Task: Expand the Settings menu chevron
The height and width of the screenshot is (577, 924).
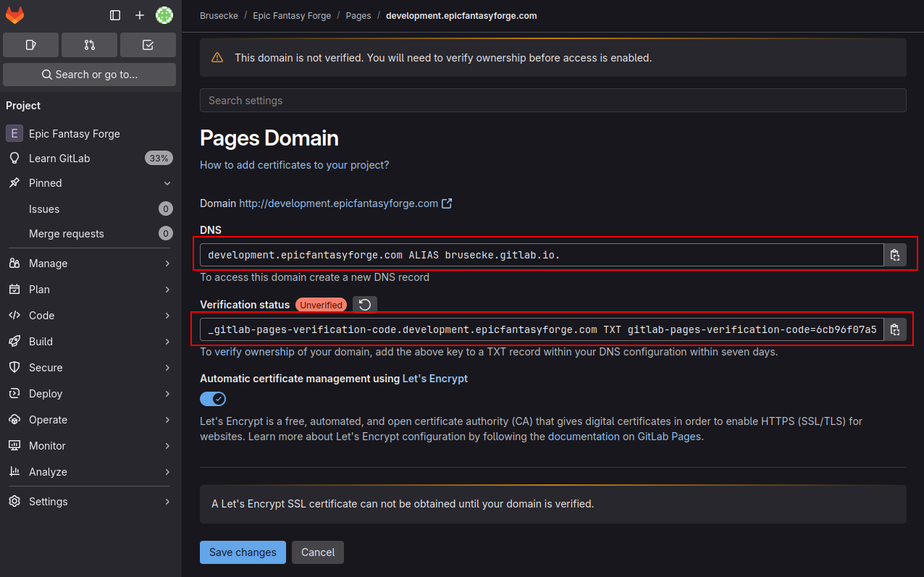Action: click(x=167, y=502)
